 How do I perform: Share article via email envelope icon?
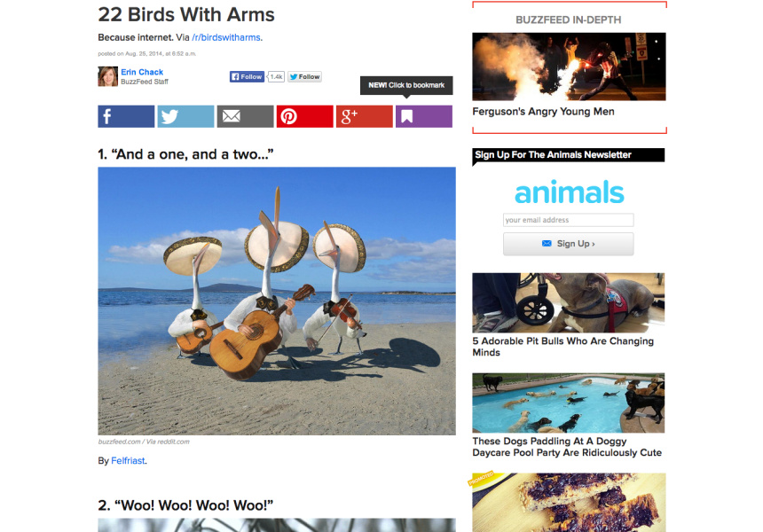pos(245,117)
